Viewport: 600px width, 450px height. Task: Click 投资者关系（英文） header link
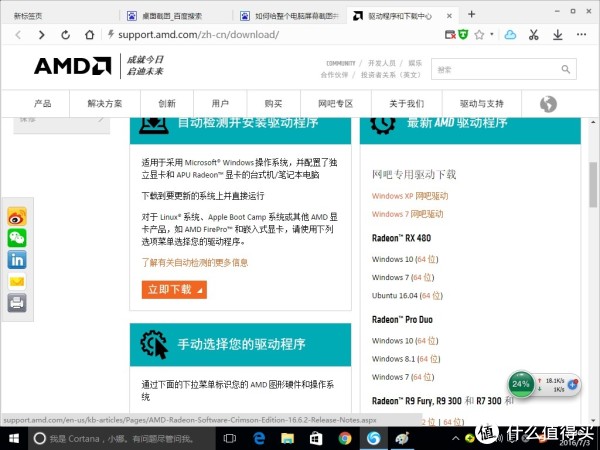pyautogui.click(x=391, y=75)
